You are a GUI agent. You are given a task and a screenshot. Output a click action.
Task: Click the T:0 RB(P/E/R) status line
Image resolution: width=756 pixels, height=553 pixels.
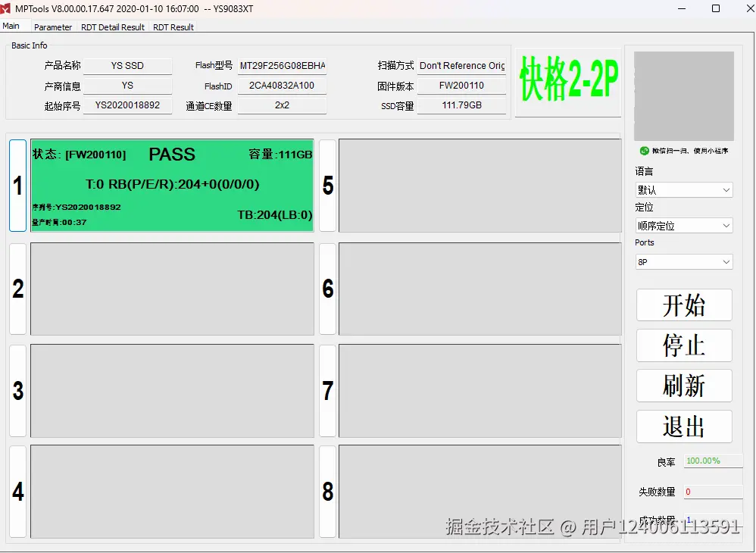(172, 184)
